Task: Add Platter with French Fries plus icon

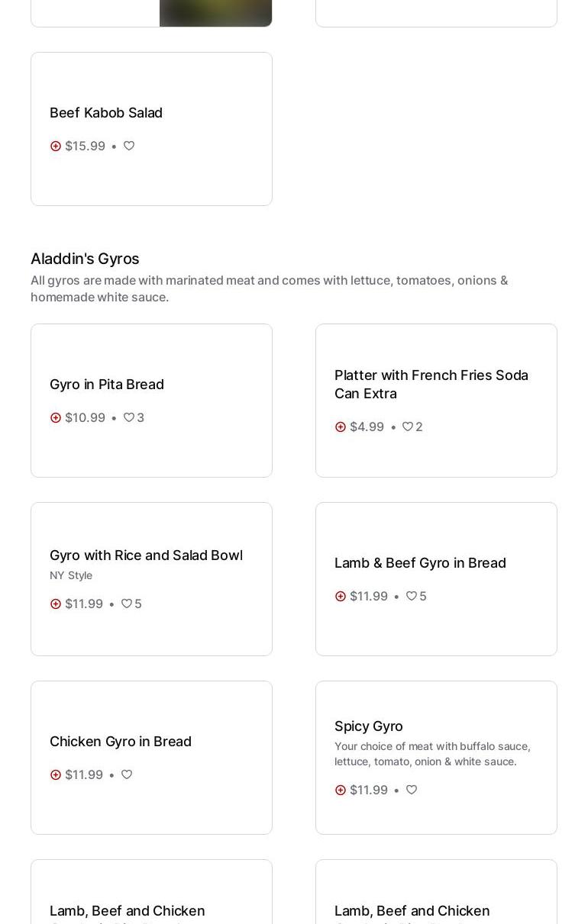Action: point(341,427)
